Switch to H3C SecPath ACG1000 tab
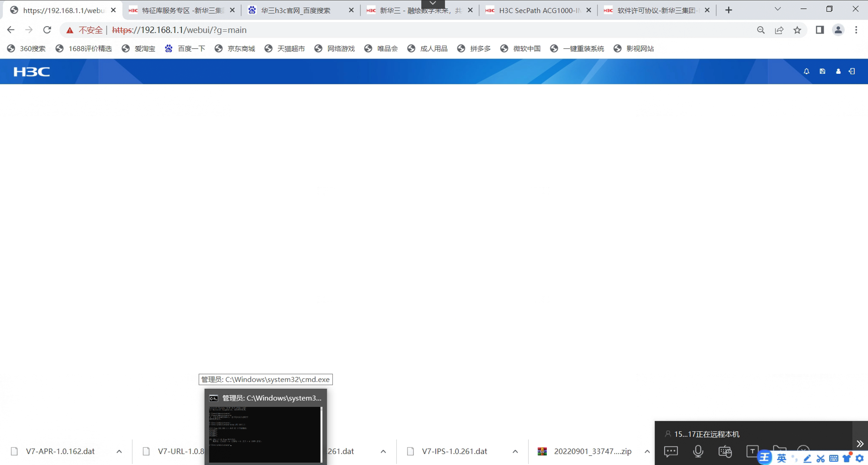 click(539, 10)
